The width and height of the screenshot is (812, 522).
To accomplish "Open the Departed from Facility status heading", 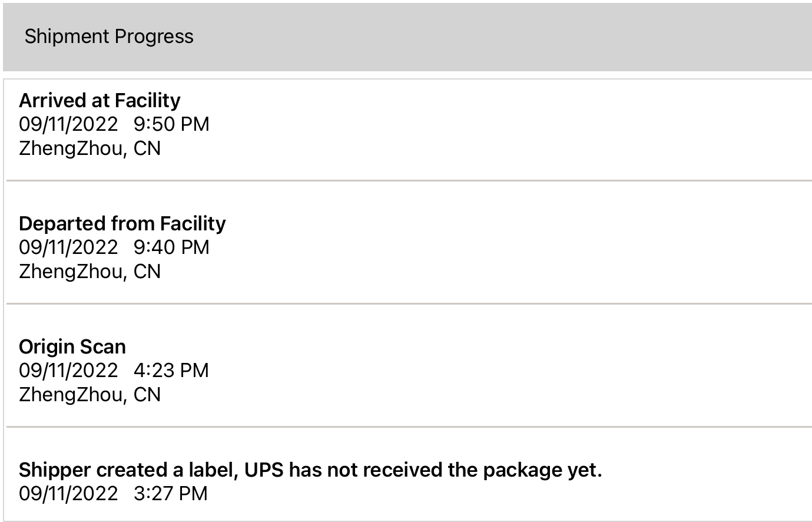I will (122, 224).
